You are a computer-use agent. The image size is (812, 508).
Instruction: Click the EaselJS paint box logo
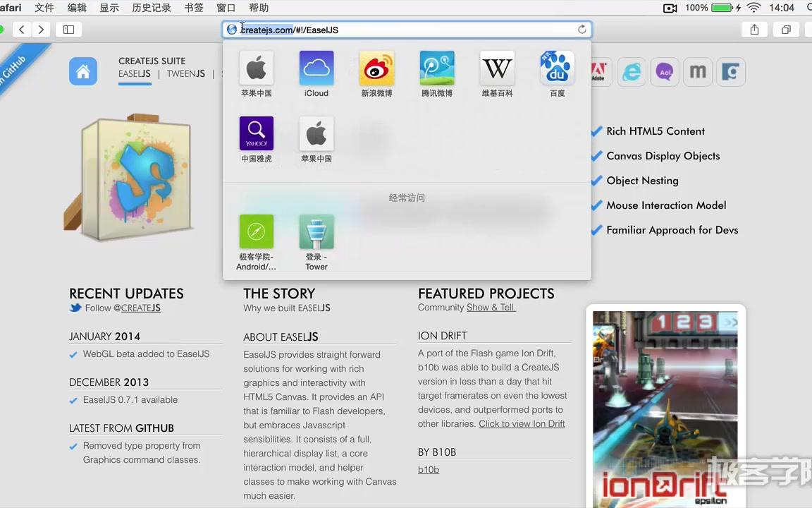pos(130,177)
